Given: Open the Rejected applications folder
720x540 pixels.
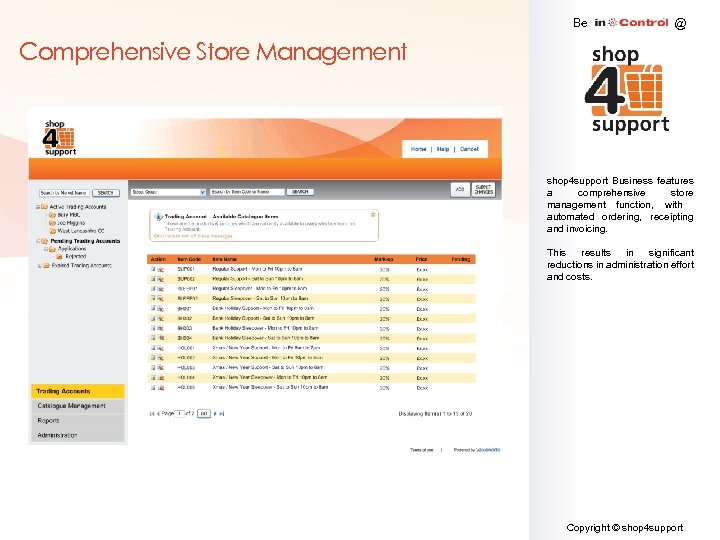Looking at the screenshot, I should [76, 257].
